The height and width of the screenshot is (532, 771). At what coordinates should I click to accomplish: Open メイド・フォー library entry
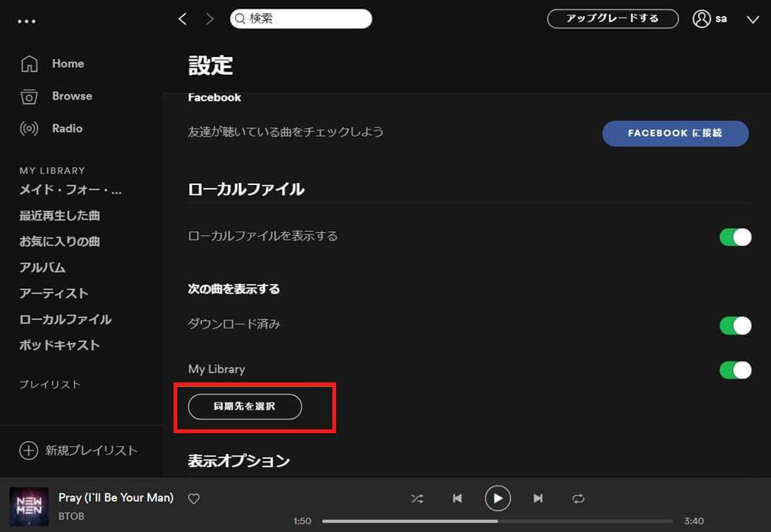tap(70, 190)
